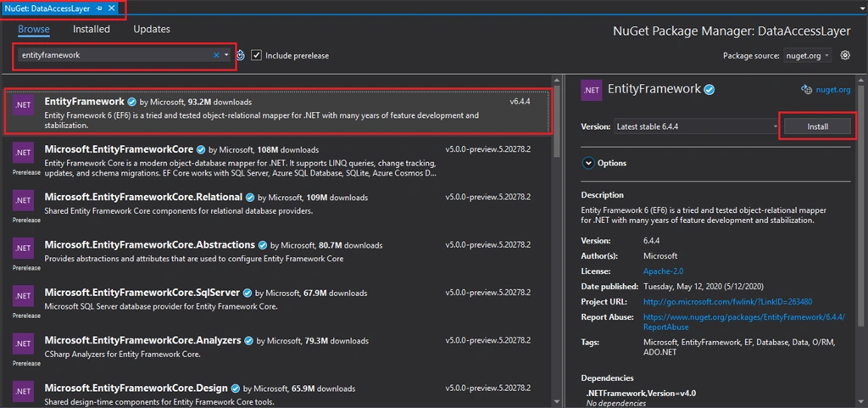This screenshot has width=868, height=408.
Task: Open the Project URL go.microsoft.com link
Action: 727,302
